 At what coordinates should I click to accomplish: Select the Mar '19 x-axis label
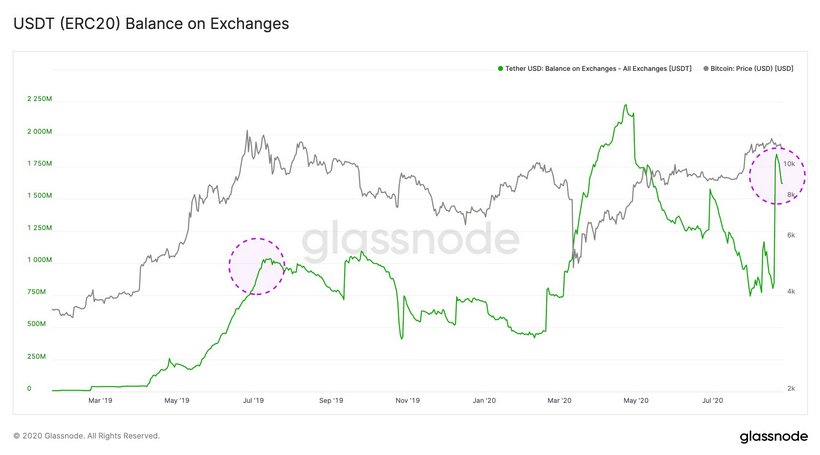[100, 402]
